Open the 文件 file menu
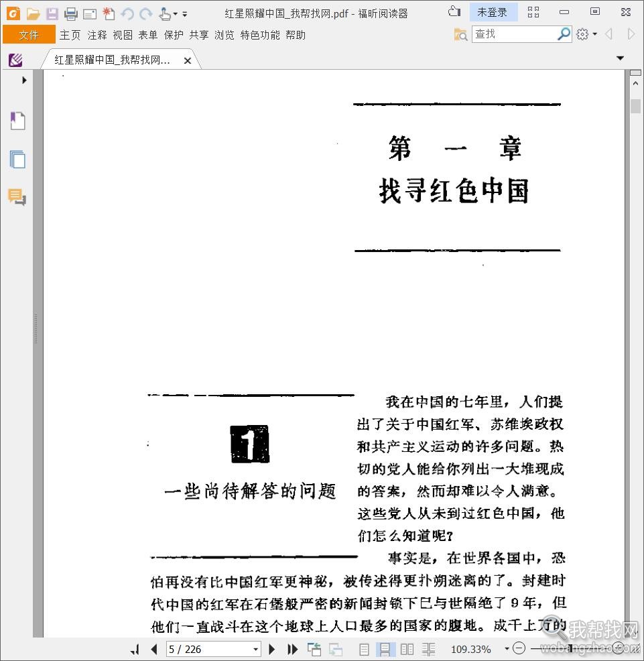644x661 pixels. 29,35
